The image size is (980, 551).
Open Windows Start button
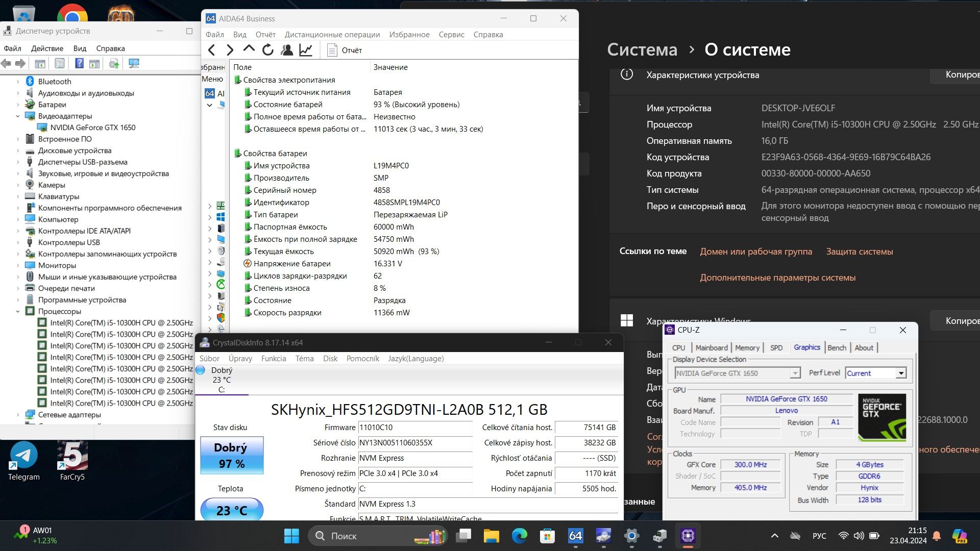point(291,536)
